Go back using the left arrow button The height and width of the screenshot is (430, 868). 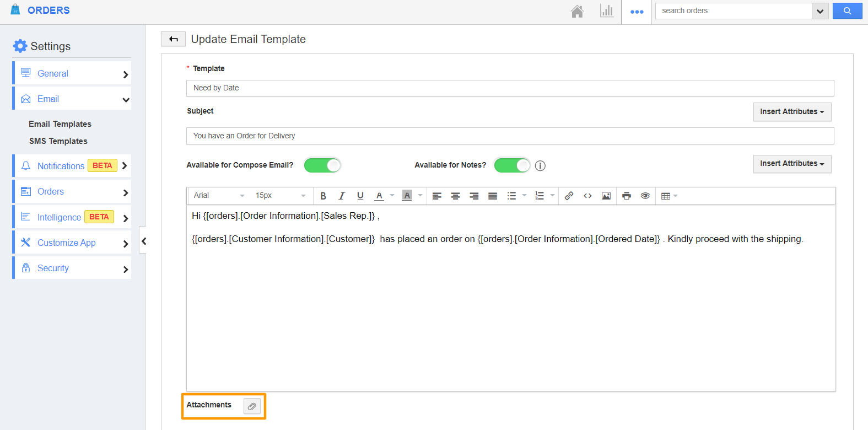[173, 39]
